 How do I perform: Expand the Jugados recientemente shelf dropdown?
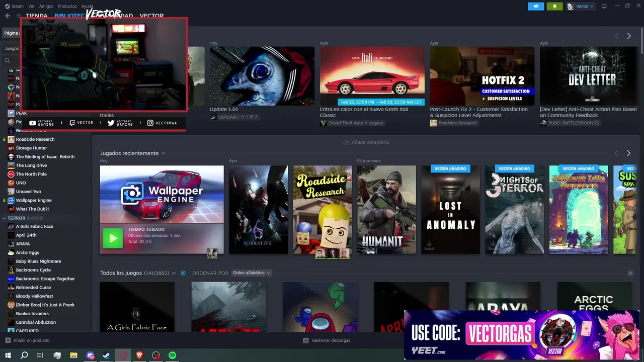[163, 153]
